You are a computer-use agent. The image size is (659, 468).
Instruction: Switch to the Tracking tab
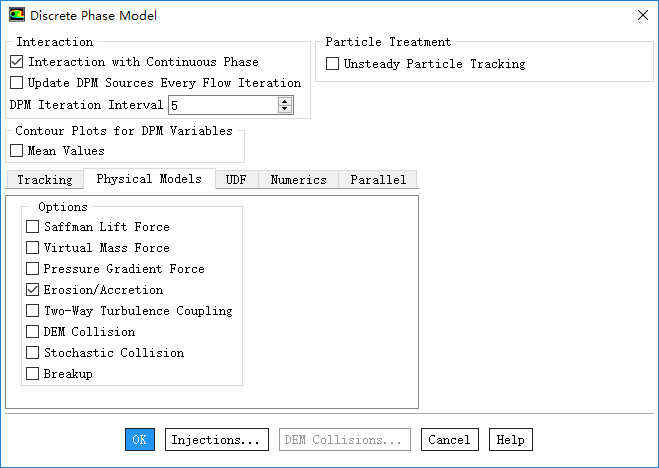pyautogui.click(x=45, y=180)
